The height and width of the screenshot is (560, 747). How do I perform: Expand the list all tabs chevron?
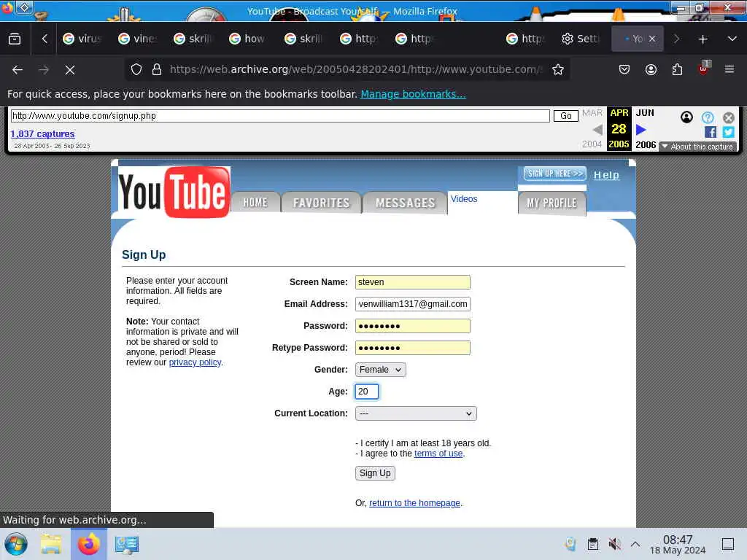pyautogui.click(x=732, y=39)
